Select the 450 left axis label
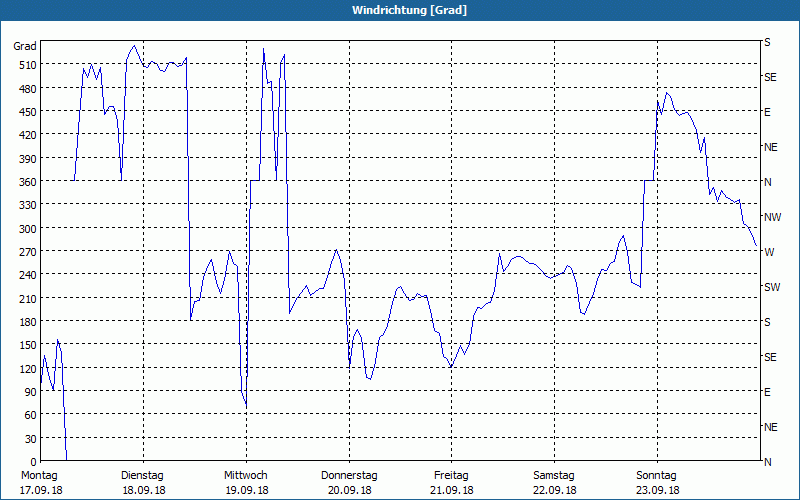This screenshot has width=800, height=500. pyautogui.click(x=28, y=112)
